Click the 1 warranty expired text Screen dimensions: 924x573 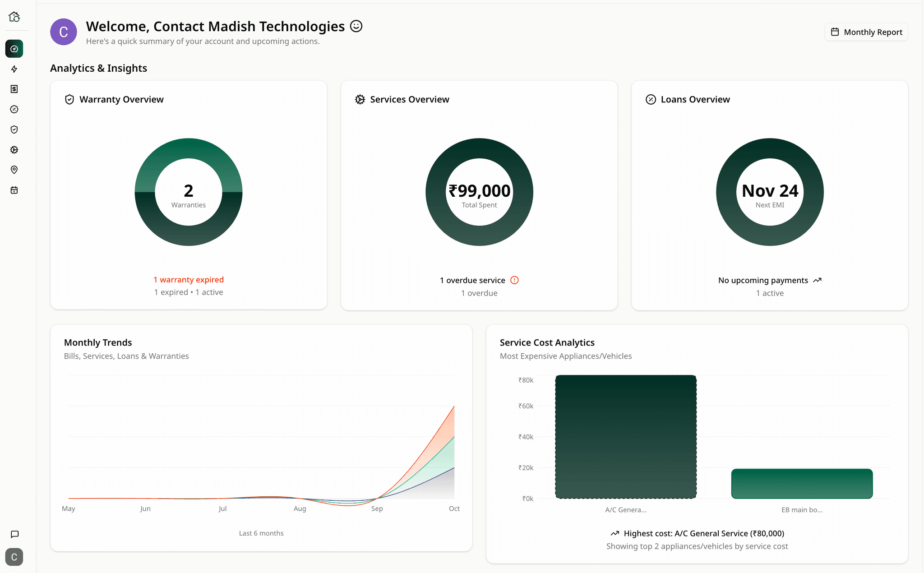click(x=189, y=279)
